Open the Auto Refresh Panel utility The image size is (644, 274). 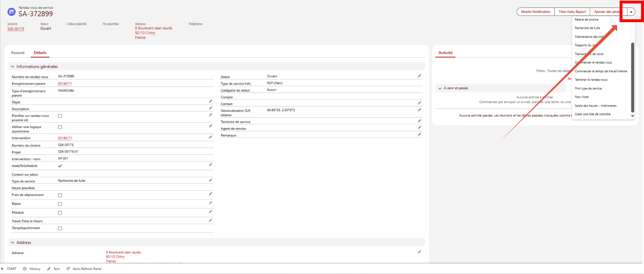point(84,269)
